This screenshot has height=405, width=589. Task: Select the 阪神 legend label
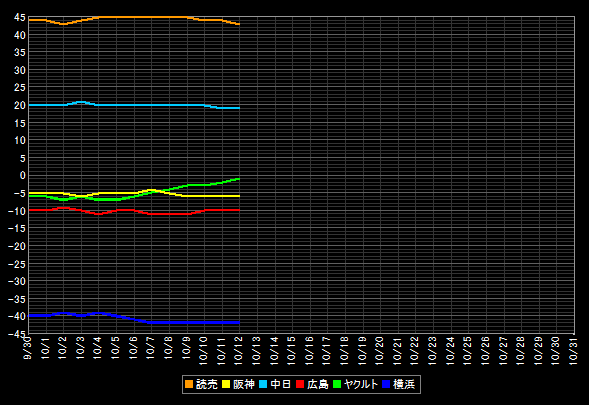(x=243, y=384)
